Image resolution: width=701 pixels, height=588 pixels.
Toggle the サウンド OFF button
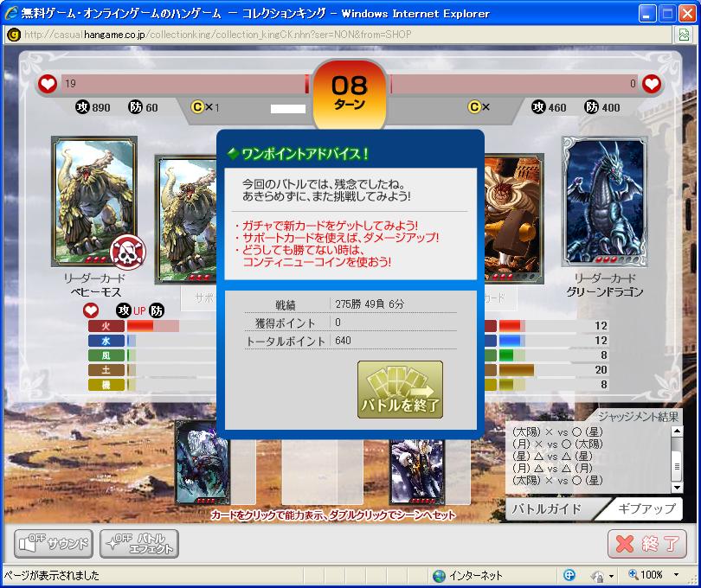[x=54, y=544]
